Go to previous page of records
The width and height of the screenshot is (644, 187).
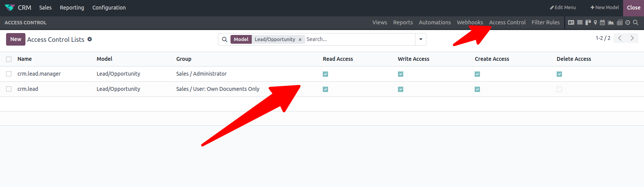click(620, 38)
